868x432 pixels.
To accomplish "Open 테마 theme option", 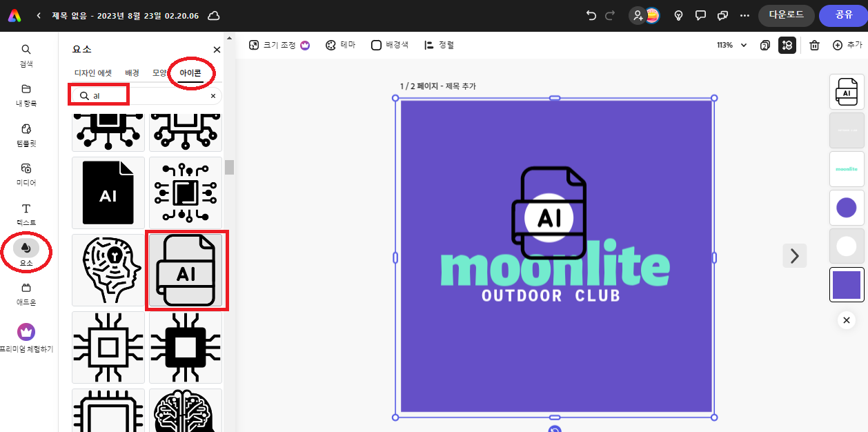I will (340, 45).
